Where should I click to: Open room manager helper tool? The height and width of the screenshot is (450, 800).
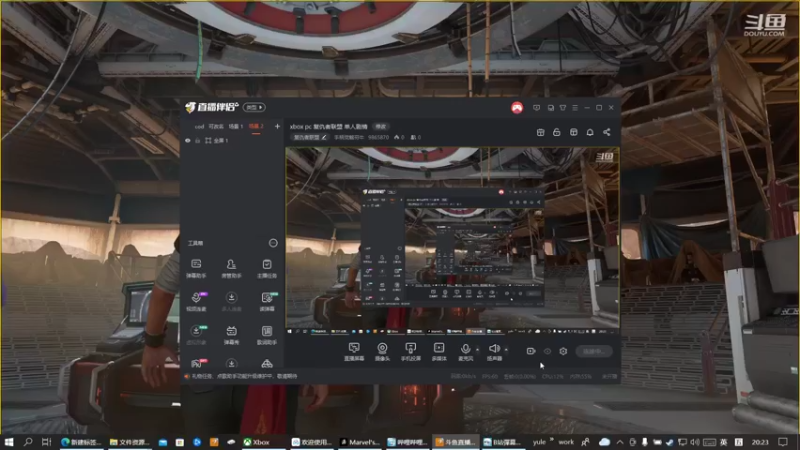231,268
